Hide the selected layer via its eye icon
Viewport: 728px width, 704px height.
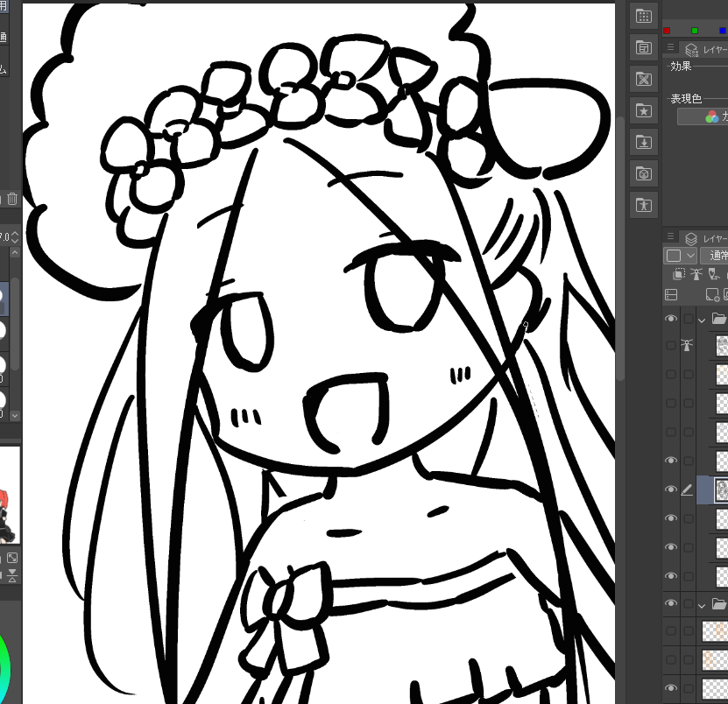click(x=671, y=489)
